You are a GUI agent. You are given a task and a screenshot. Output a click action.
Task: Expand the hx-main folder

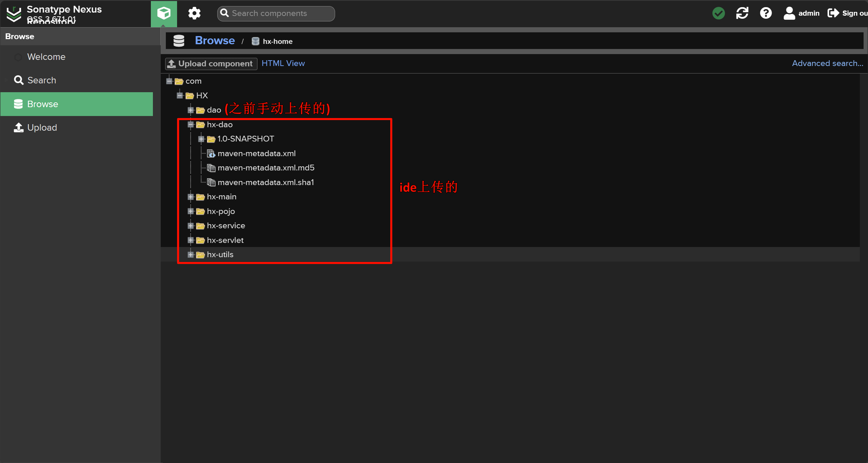click(191, 197)
